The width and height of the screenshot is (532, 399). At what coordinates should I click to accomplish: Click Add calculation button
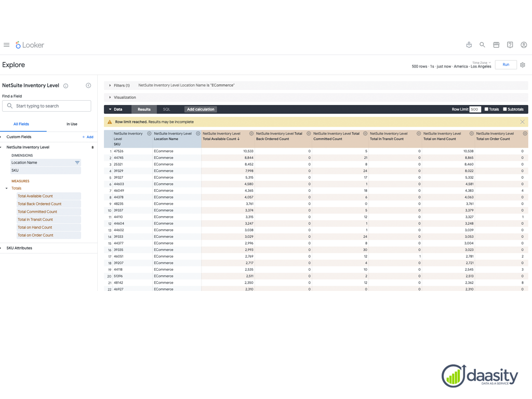coord(201,109)
